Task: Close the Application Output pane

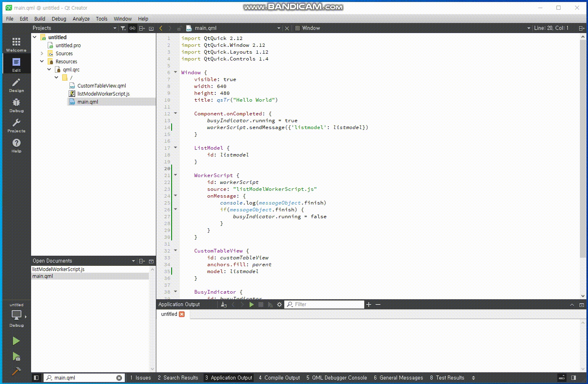Action: (582, 305)
